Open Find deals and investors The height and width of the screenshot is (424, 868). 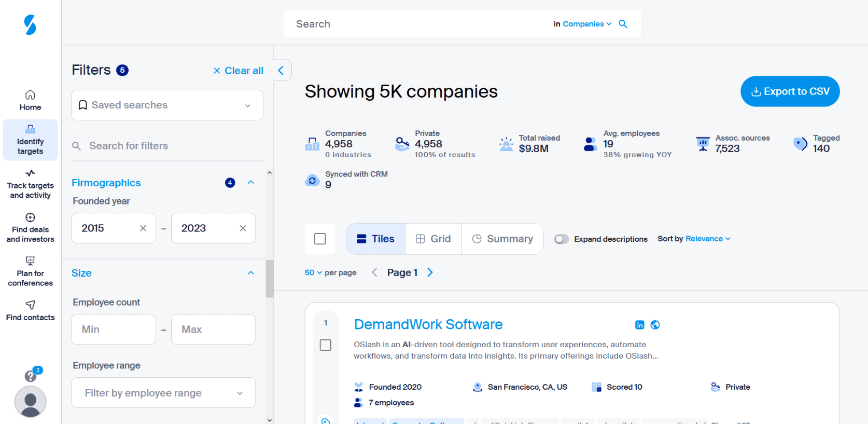coord(30,228)
